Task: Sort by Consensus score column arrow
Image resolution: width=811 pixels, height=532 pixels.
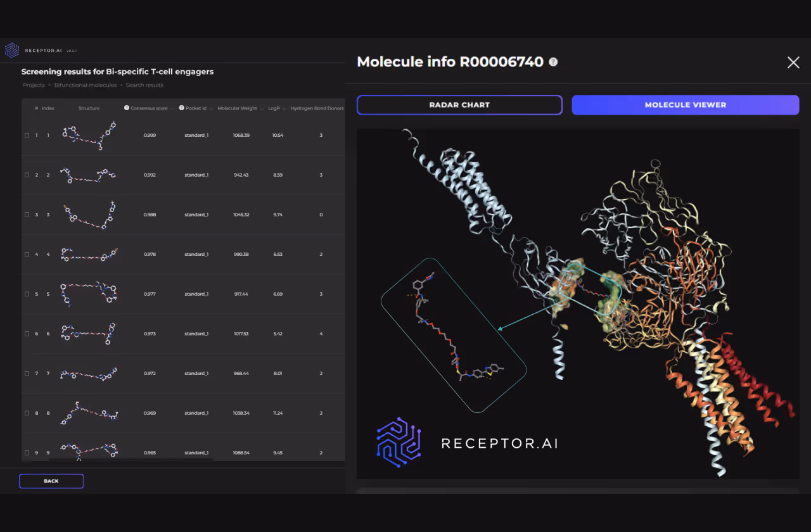Action: [x=172, y=109]
